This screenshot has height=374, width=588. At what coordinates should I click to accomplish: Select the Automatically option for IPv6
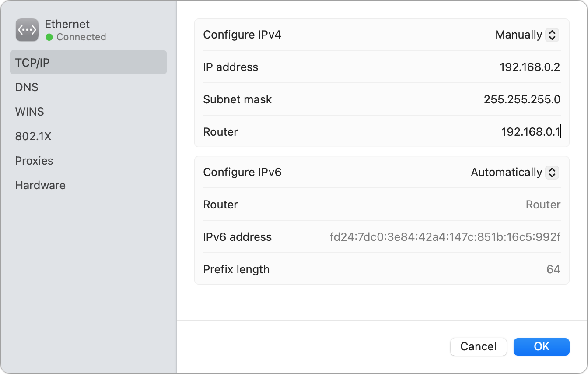(x=514, y=172)
